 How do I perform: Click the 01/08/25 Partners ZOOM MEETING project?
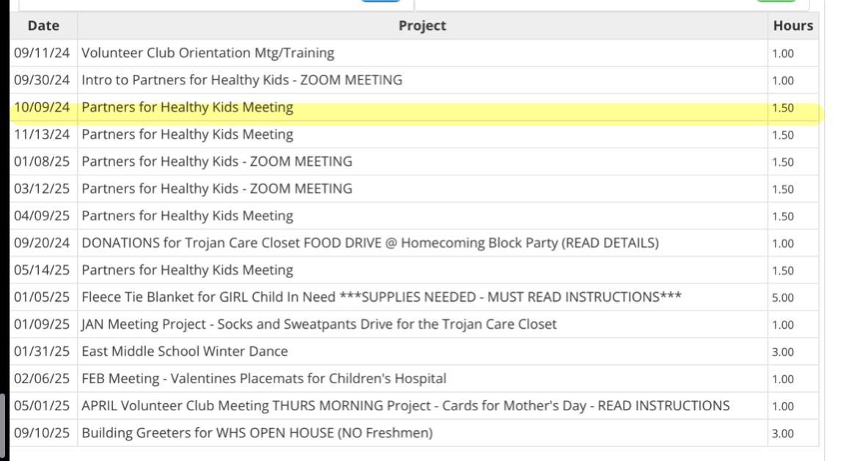coord(216,161)
